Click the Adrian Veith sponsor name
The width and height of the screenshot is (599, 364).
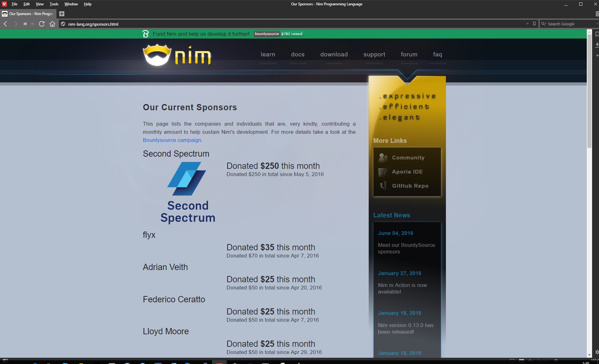(165, 267)
